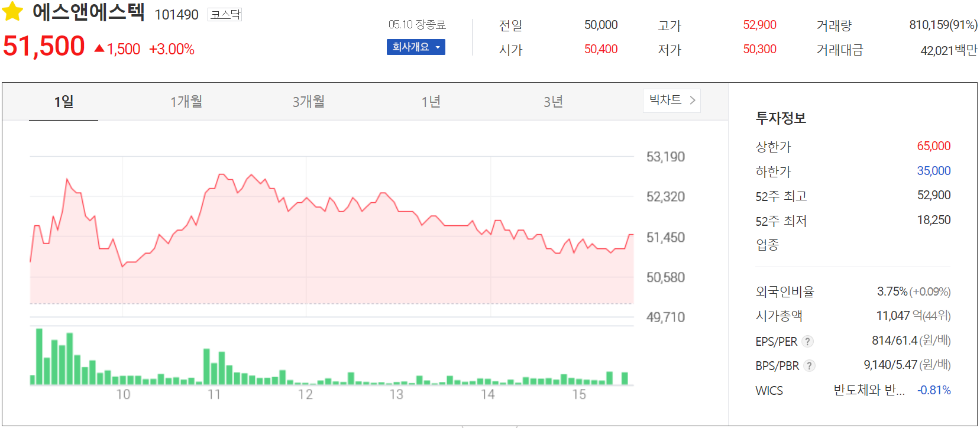The image size is (980, 428).
Task: Click the 하한가 value 35,000
Action: (934, 171)
